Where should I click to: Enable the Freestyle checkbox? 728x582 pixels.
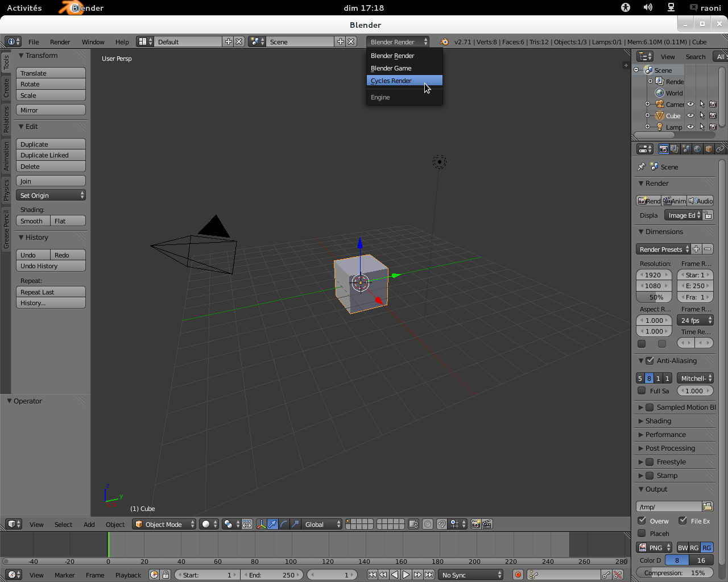pyautogui.click(x=650, y=462)
